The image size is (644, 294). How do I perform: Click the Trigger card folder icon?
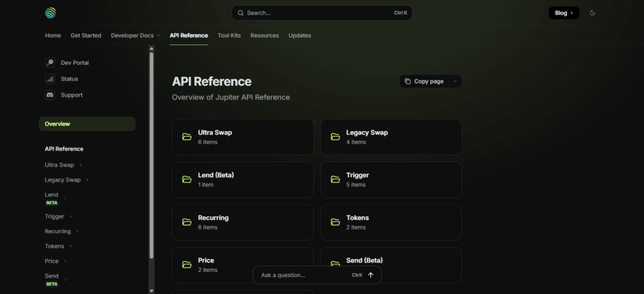[335, 180]
